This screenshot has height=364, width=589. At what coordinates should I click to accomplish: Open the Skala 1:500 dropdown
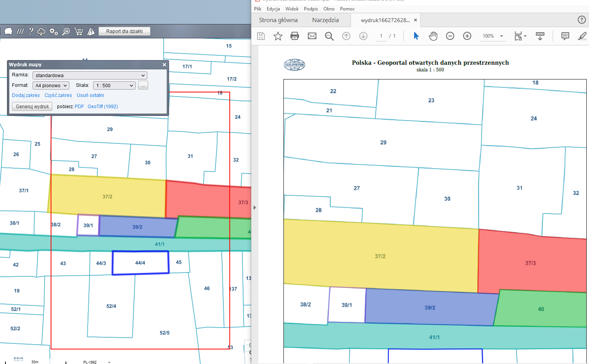[x=114, y=85]
